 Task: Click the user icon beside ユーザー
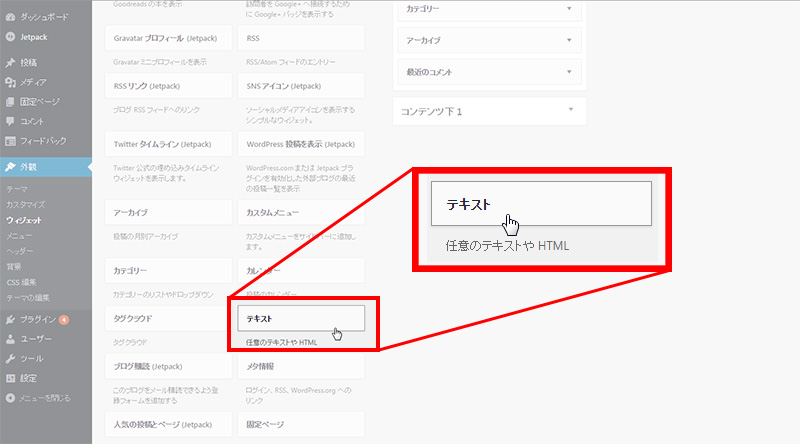coord(9,339)
